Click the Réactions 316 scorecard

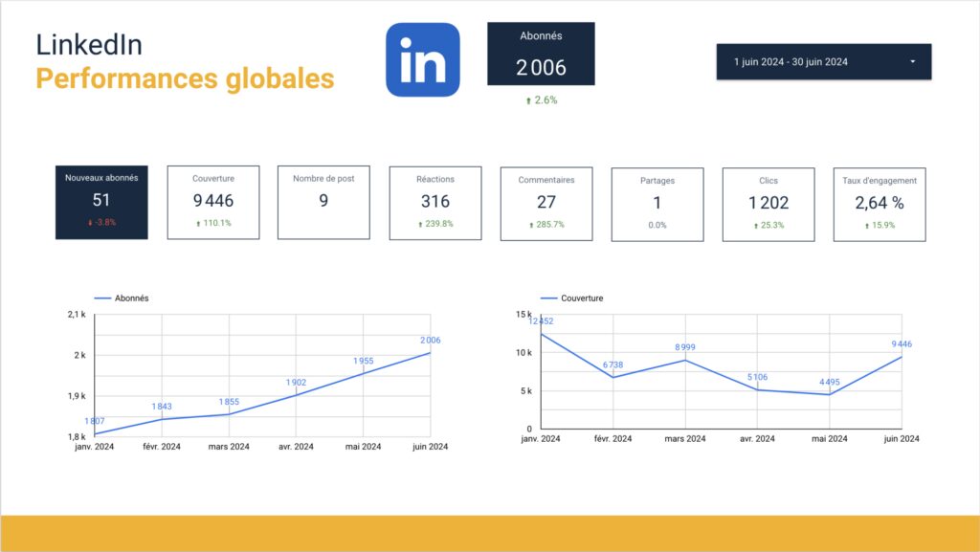pyautogui.click(x=434, y=202)
